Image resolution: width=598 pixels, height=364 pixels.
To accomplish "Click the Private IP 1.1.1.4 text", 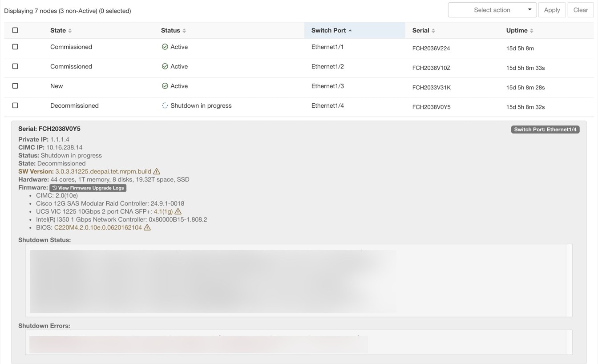I will [44, 139].
